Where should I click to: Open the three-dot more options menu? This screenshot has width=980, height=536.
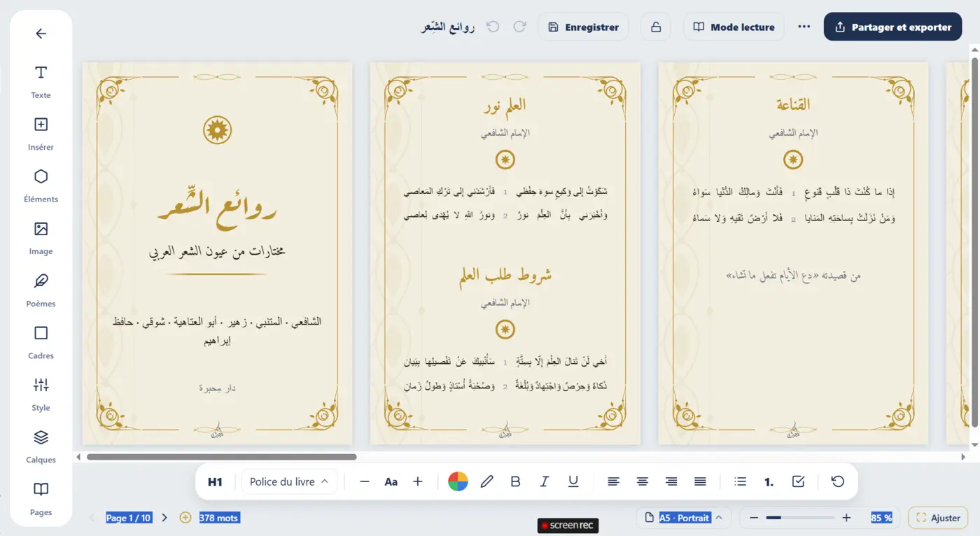coord(804,27)
